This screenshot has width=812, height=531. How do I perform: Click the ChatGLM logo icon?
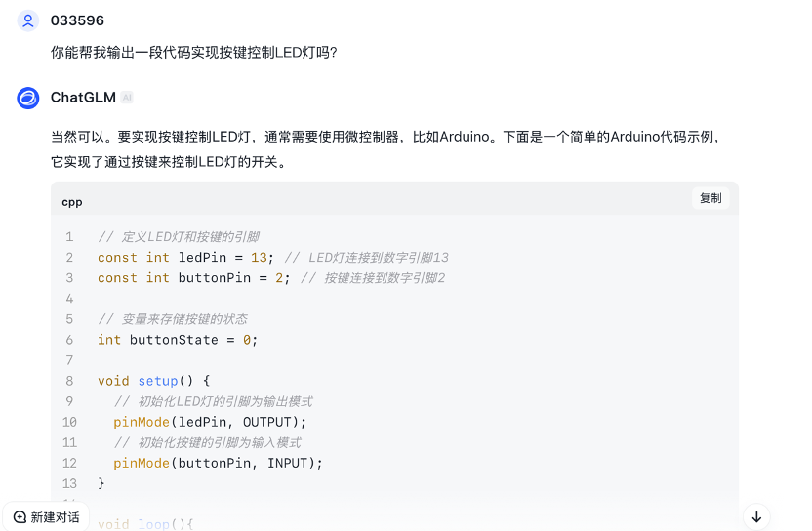pos(28,98)
